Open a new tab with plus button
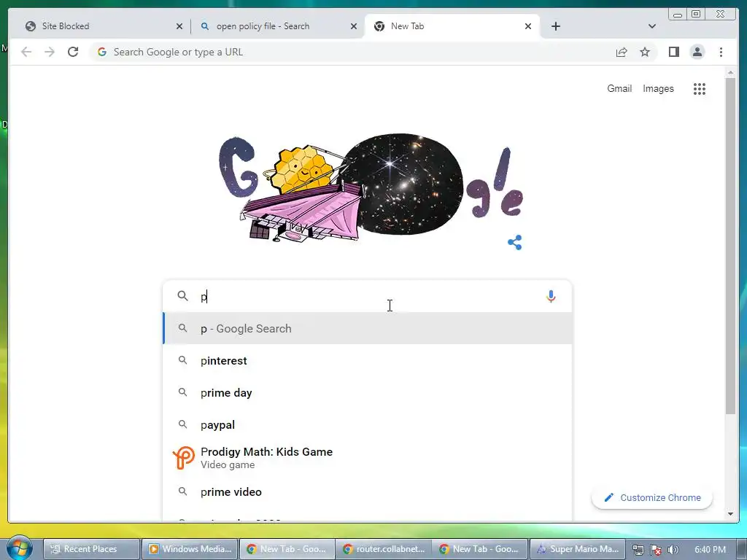Screen dimensions: 747x560 tap(555, 26)
